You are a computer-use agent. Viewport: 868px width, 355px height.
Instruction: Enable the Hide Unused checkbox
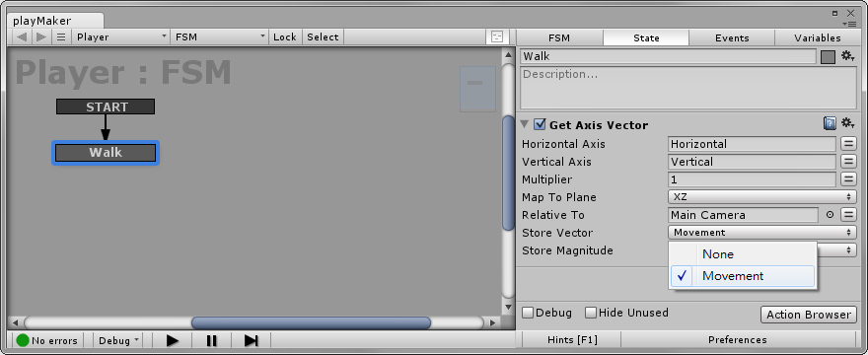[591, 313]
